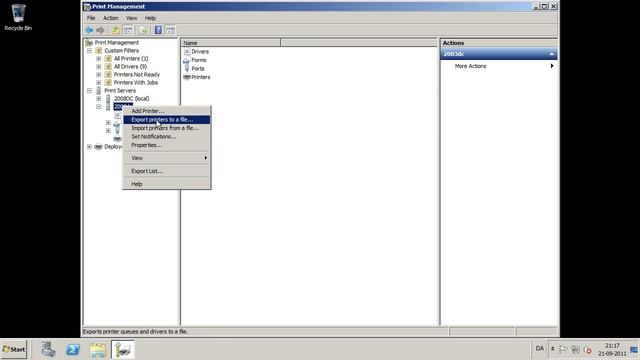Click the DA language indicator
The width and height of the screenshot is (640, 360).
coord(540,349)
